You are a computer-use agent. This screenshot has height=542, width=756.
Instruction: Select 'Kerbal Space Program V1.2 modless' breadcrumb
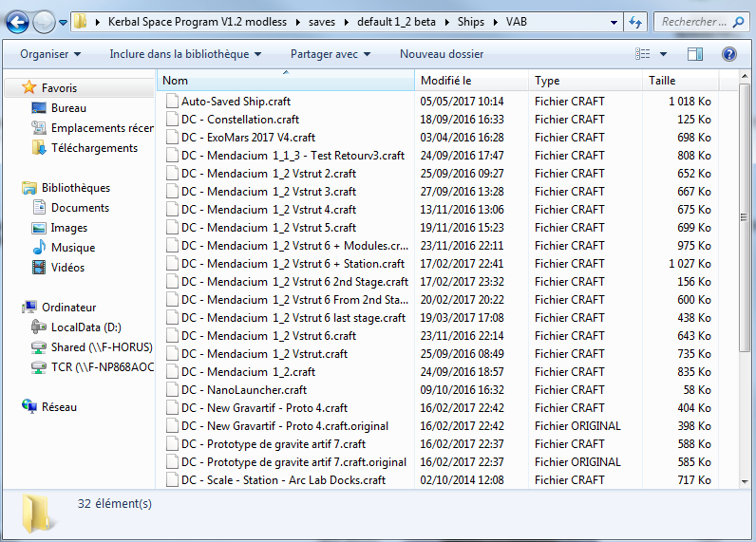click(x=198, y=22)
